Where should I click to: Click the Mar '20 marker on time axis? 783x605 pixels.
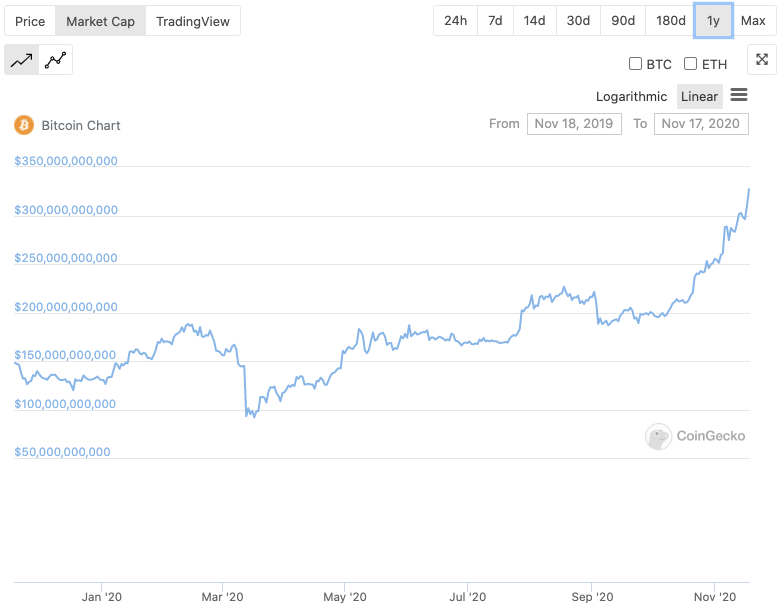(x=222, y=597)
